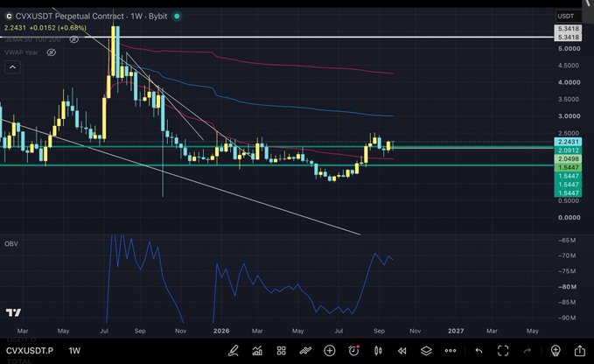Tap the 2.0912 price axis label
Image resolution: width=594 pixels, height=364 pixels.
click(x=569, y=150)
